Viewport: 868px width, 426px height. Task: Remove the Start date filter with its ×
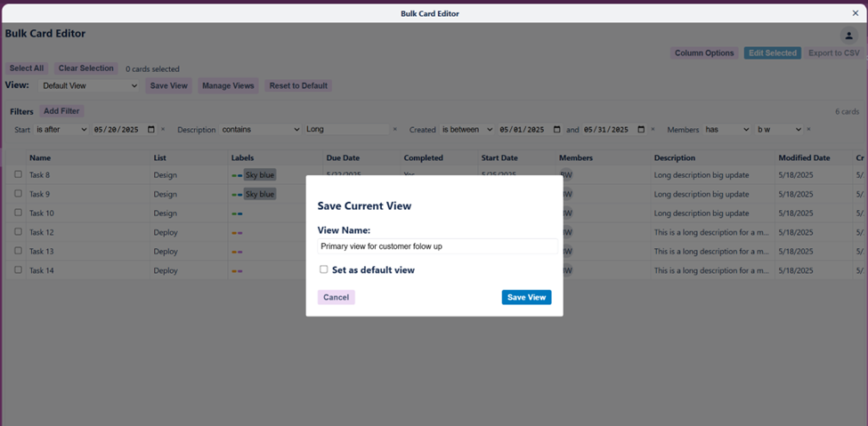pos(163,130)
